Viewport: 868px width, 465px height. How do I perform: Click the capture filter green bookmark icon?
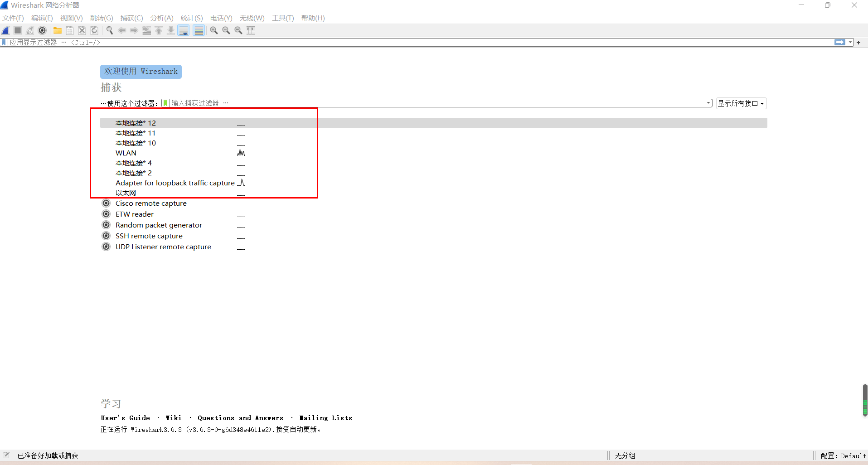pyautogui.click(x=165, y=103)
